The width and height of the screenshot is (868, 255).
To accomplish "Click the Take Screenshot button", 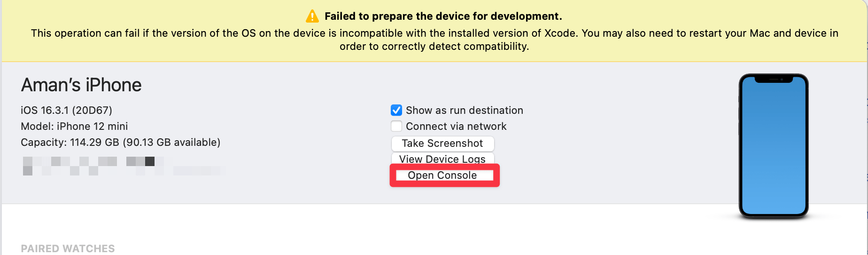I will pyautogui.click(x=442, y=143).
